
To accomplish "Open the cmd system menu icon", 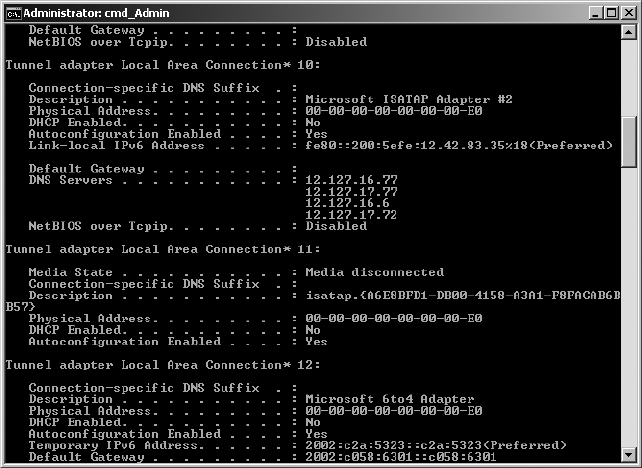I will pos(13,12).
